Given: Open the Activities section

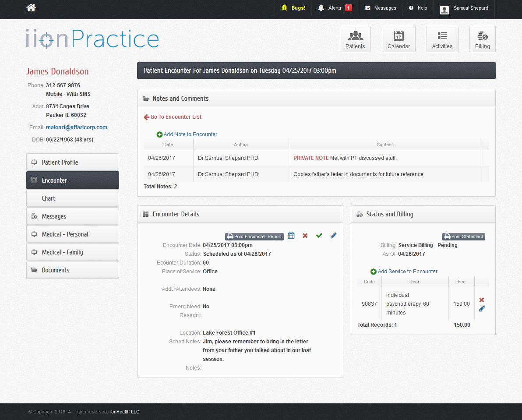Looking at the screenshot, I should [x=442, y=39].
